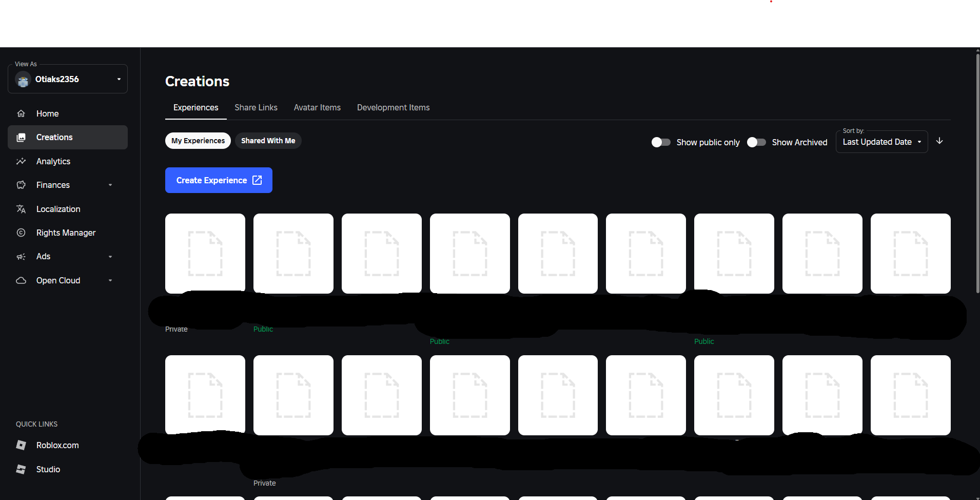
Task: Open the Roblox.com logo quick link icon
Action: (21, 445)
